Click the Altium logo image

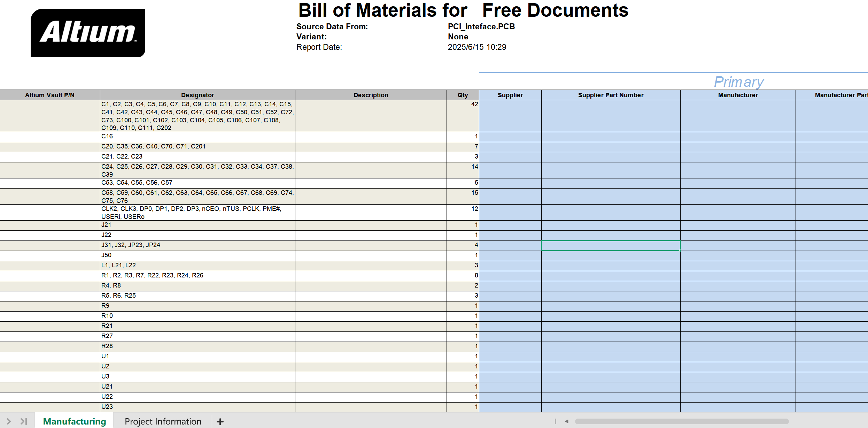88,33
